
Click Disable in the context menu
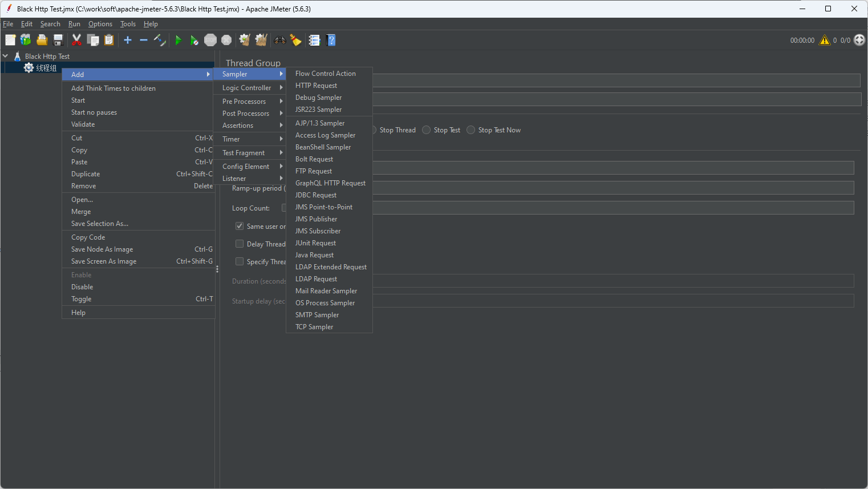(x=138, y=287)
